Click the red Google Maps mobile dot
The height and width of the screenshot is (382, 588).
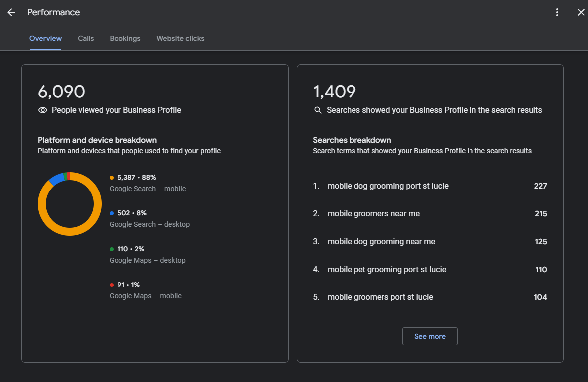(x=112, y=285)
